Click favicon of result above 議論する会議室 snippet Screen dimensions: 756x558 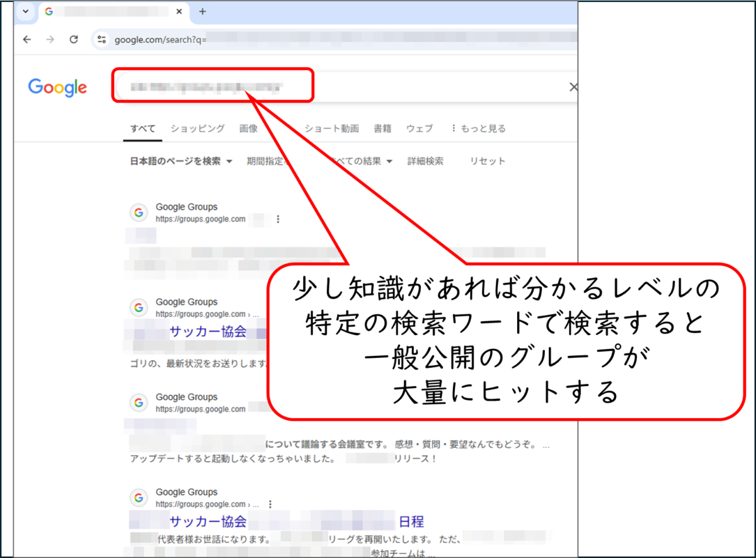tap(139, 402)
